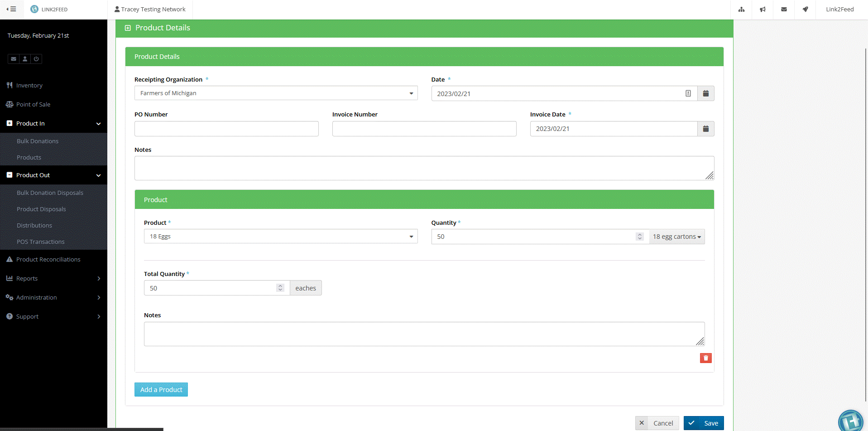Open the calendar picker for the Invoice Date field
The image size is (868, 431).
tap(705, 129)
